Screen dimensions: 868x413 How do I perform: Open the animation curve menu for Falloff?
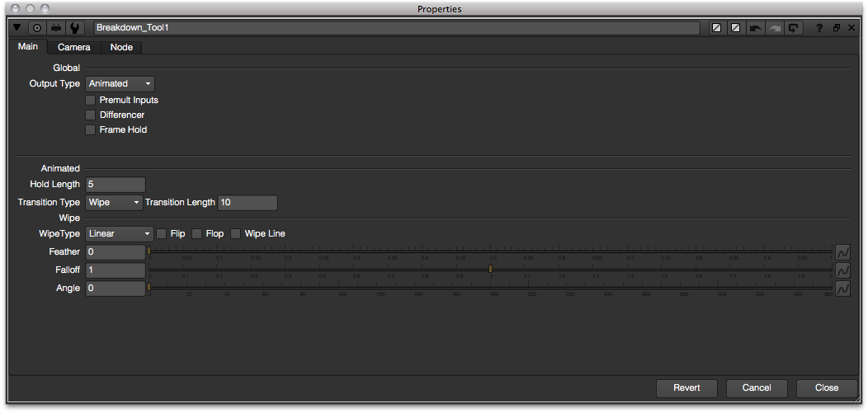(843, 270)
